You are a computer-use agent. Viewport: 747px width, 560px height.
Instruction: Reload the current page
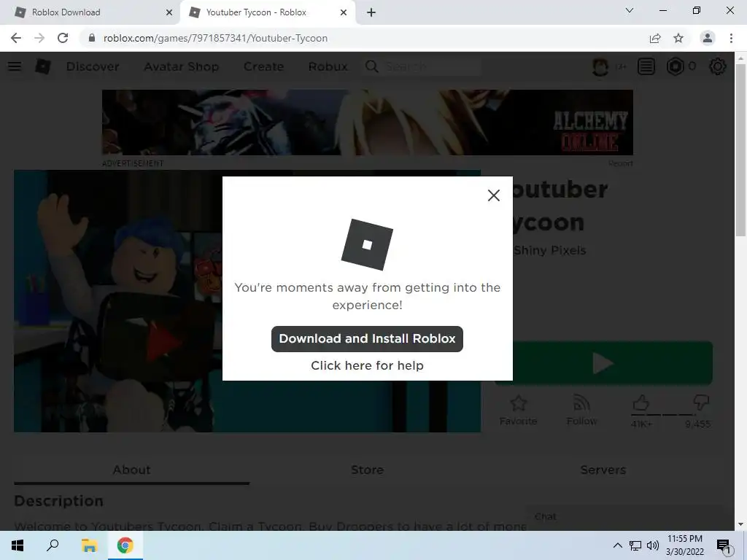(x=63, y=38)
